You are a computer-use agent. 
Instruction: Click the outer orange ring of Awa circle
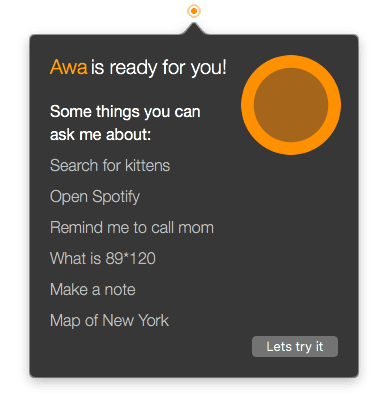291,61
